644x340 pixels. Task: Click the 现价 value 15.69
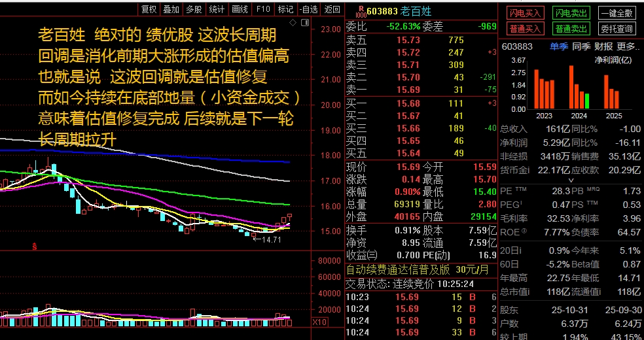coord(408,167)
